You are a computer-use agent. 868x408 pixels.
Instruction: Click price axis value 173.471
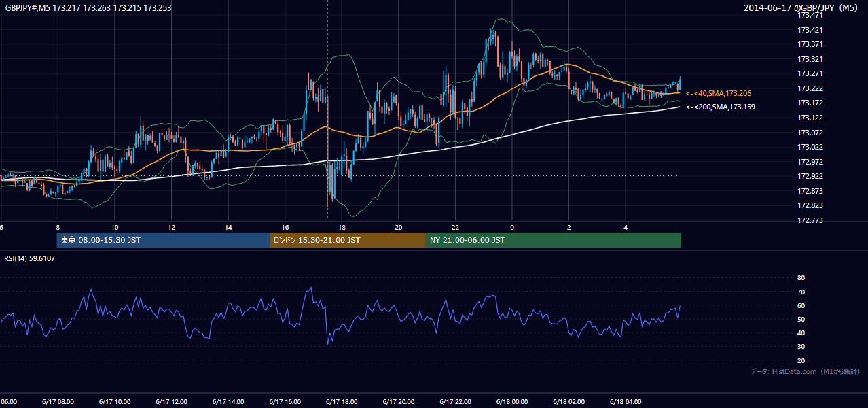809,15
